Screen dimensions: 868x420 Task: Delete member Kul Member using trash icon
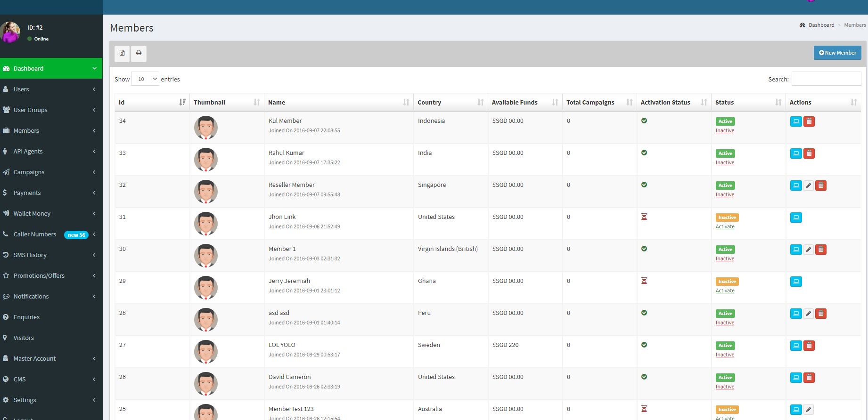point(809,121)
